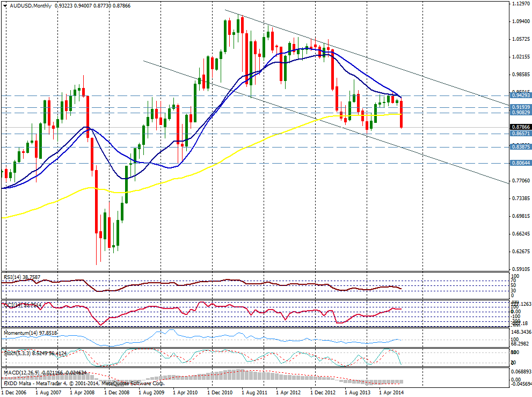Select the 0.80644 price level label

click(519, 163)
